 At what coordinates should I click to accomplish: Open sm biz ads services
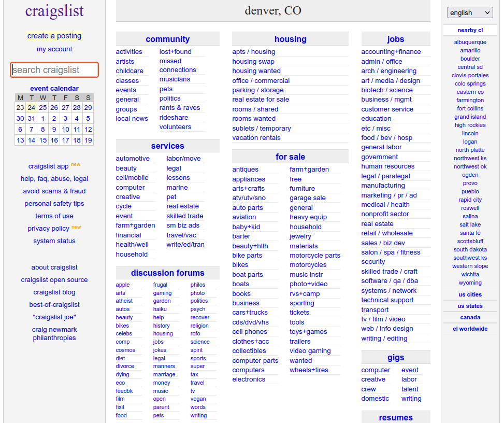pos(183,225)
